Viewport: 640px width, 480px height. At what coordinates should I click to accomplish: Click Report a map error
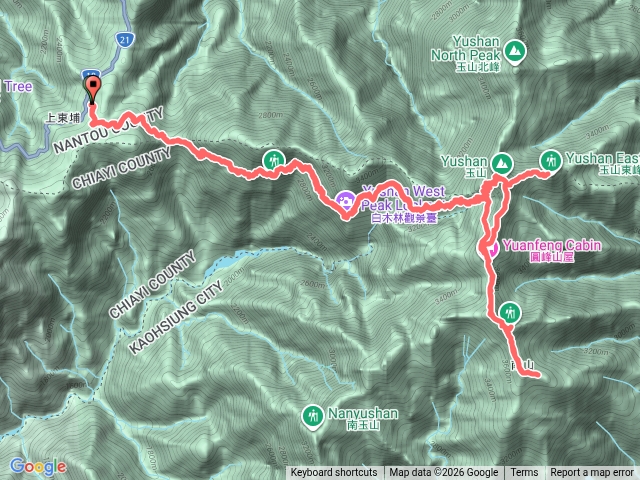click(x=591, y=473)
